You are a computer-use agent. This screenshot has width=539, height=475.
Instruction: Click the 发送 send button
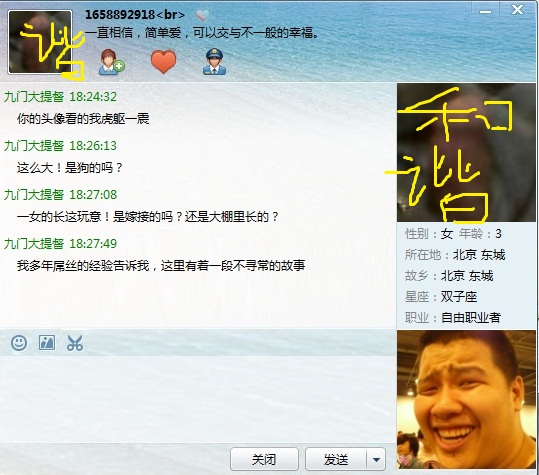[x=336, y=460]
